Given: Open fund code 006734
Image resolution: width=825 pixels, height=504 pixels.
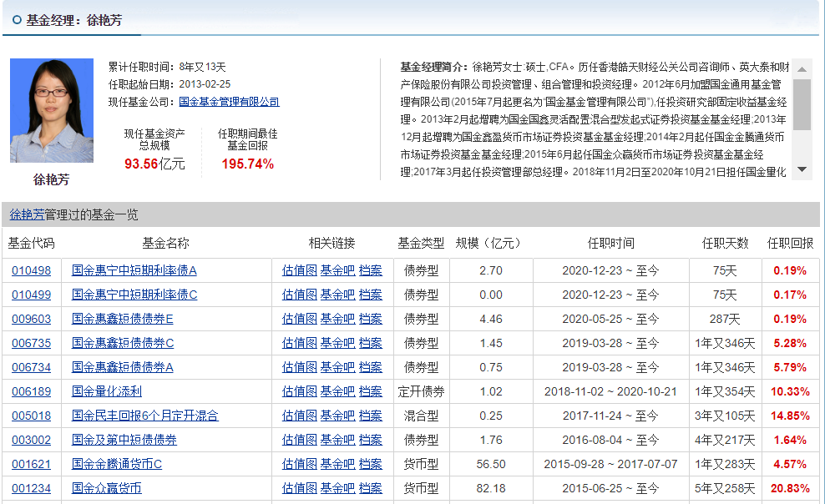Looking at the screenshot, I should [x=31, y=367].
